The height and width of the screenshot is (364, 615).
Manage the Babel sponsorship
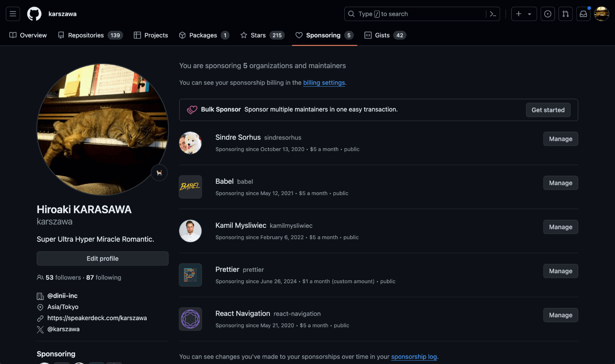pyautogui.click(x=561, y=183)
